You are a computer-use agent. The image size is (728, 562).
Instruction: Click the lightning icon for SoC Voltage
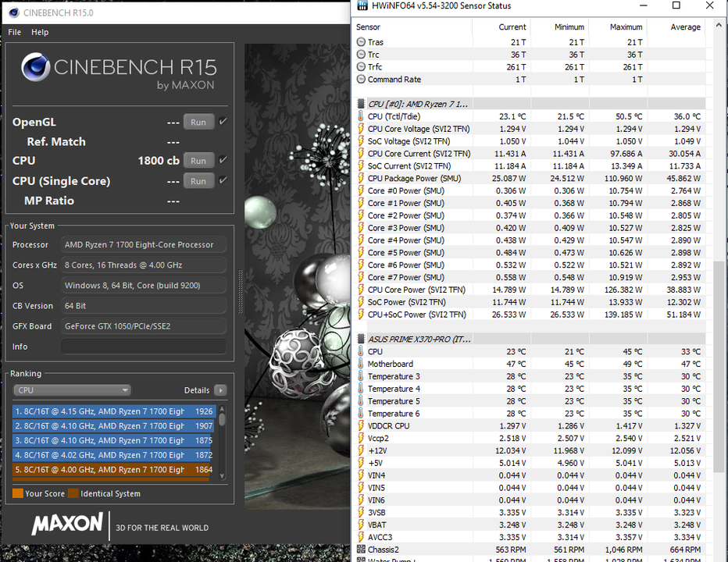click(x=361, y=141)
